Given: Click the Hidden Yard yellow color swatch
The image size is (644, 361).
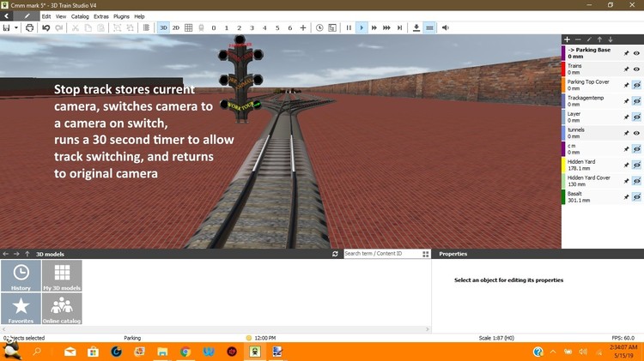Looking at the screenshot, I should tap(563, 165).
